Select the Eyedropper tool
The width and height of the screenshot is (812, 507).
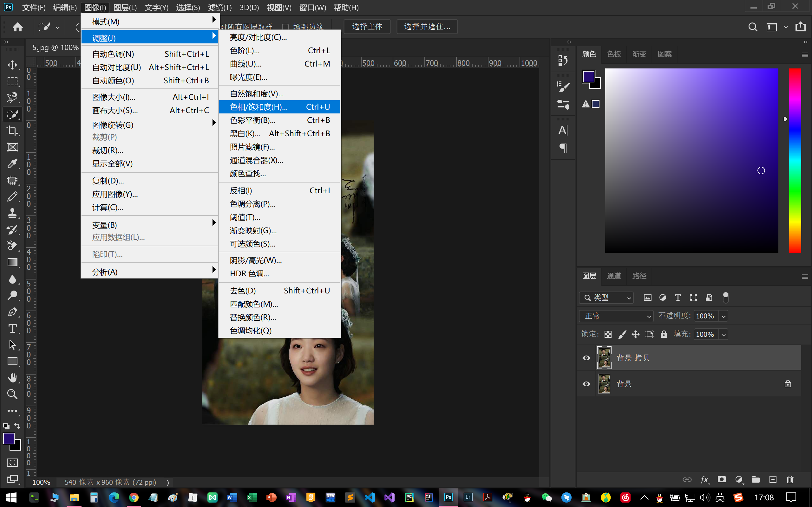click(12, 163)
